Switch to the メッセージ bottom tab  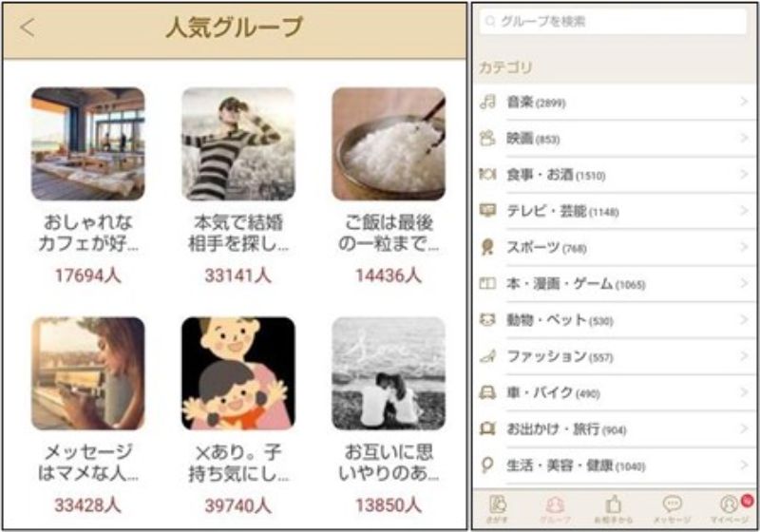pyautogui.click(x=672, y=509)
